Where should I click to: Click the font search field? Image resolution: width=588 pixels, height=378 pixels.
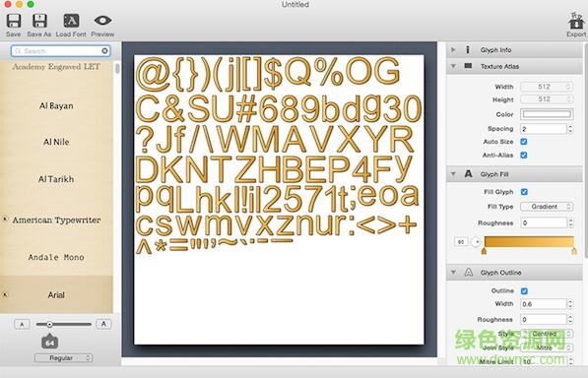click(x=61, y=51)
